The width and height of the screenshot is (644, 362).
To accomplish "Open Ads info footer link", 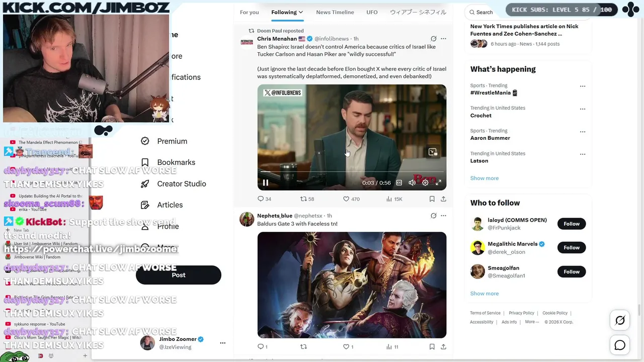I will tap(509, 322).
